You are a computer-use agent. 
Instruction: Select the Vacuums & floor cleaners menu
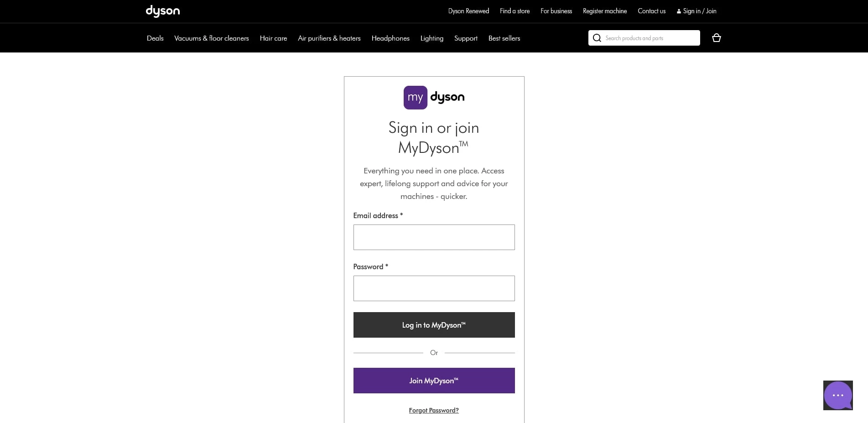coord(211,38)
